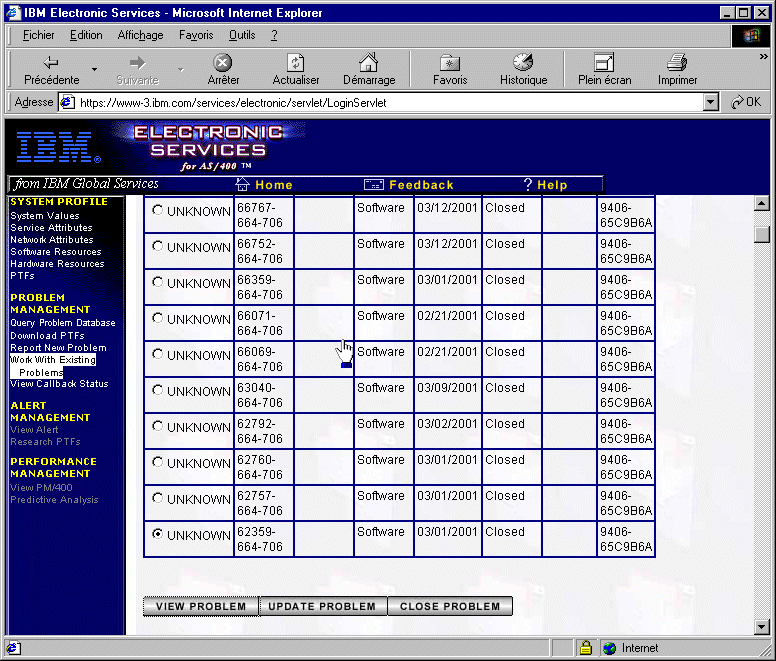
Task: Open the Hardware Resources link
Action: tap(57, 264)
